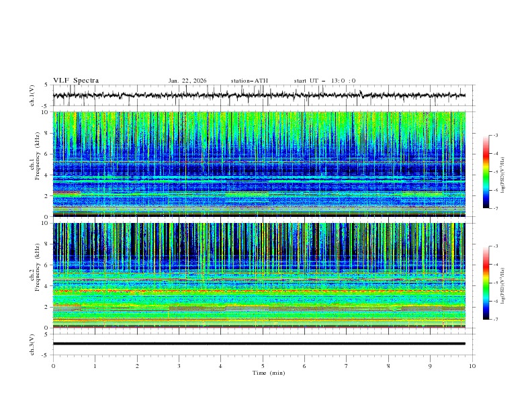The width and height of the screenshot is (532, 411).
Task: Click the date label Jan. 22, 2026
Action: click(x=187, y=81)
